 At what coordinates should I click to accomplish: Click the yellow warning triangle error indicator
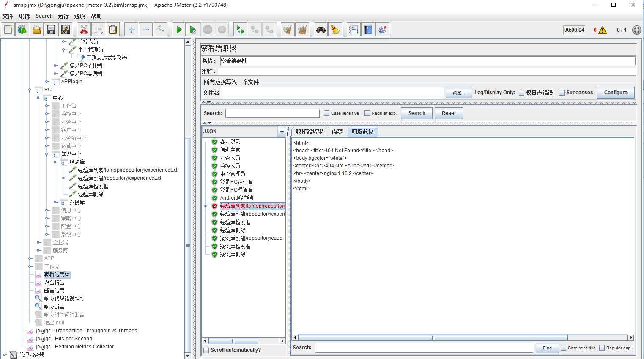click(x=603, y=30)
